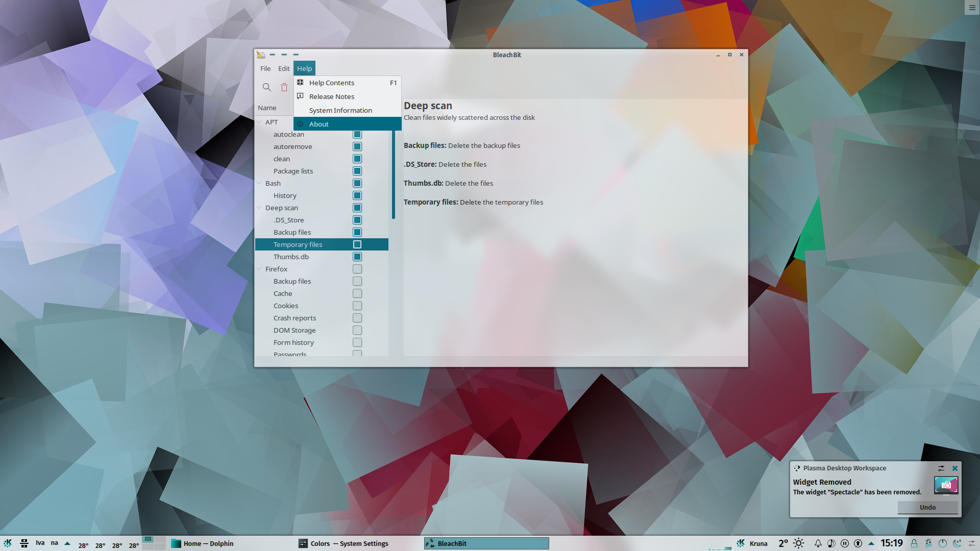980x551 pixels.
Task: Select the DOM Storage tree row
Action: pos(322,330)
